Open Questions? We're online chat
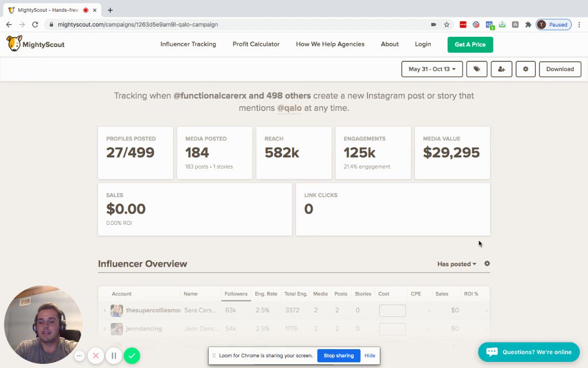Screen dimensions: 588x368 529,352
